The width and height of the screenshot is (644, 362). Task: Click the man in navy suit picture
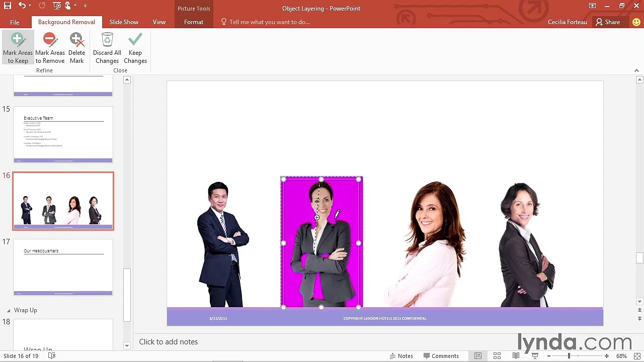click(x=223, y=244)
